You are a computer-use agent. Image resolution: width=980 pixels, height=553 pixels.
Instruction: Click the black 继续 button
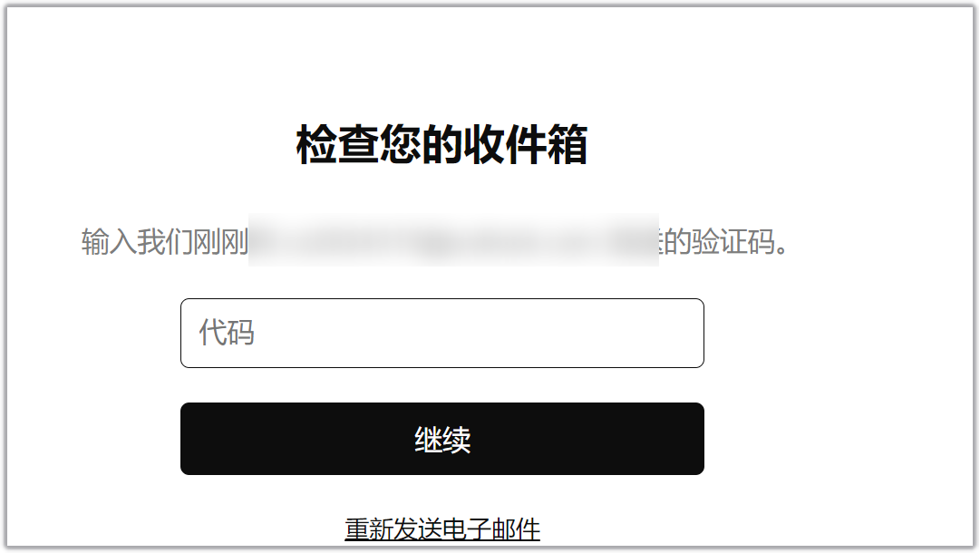point(441,439)
